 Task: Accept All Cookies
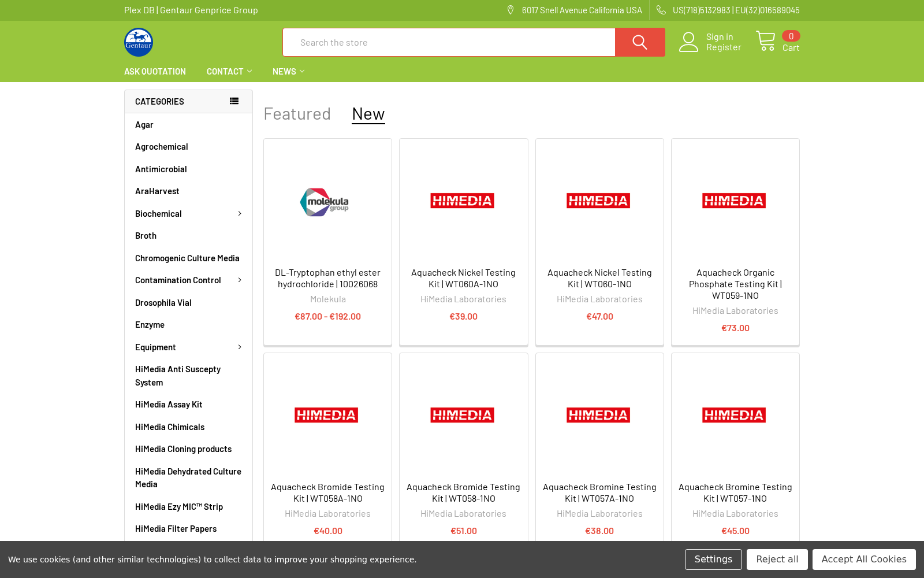[864, 560]
